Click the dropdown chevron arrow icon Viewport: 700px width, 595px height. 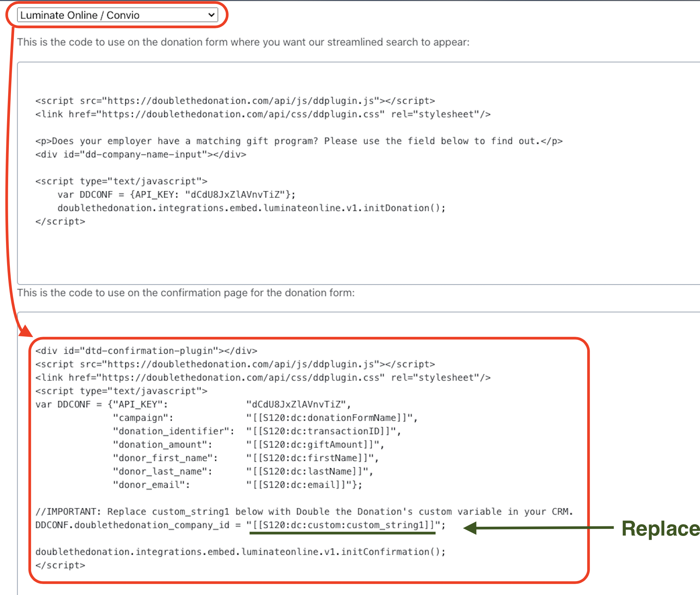(x=211, y=15)
